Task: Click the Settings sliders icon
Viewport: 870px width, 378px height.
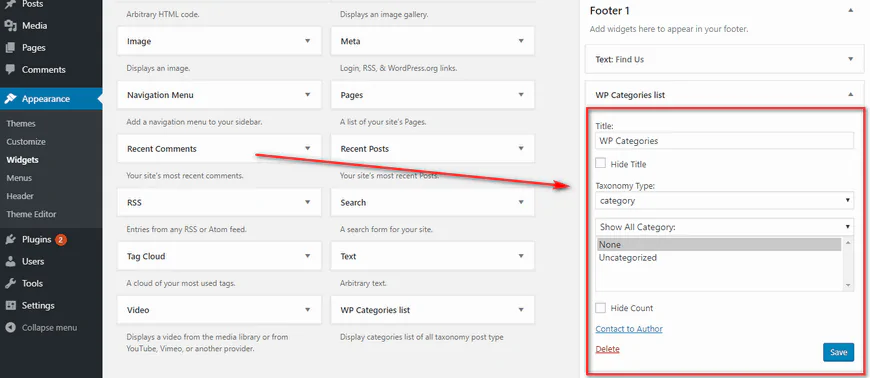Action: 10,305
